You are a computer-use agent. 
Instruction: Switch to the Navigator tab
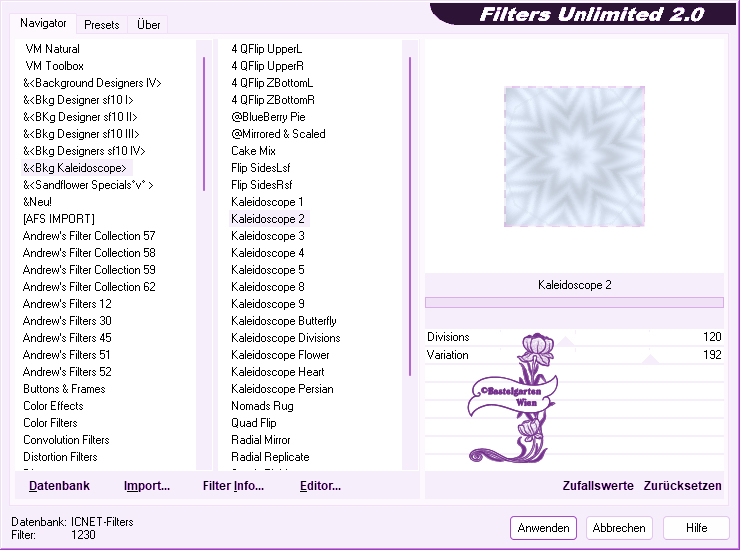coord(43,23)
